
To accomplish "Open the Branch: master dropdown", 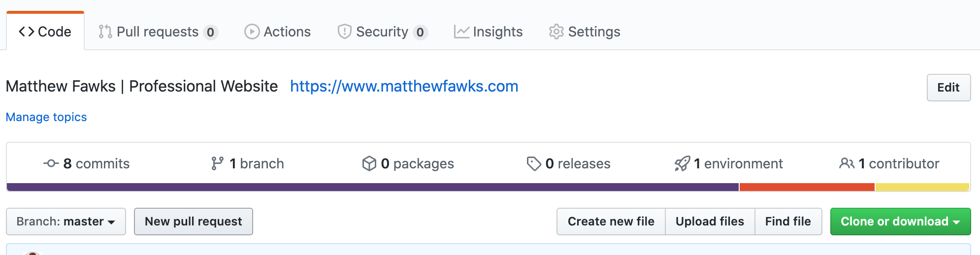I will click(66, 222).
